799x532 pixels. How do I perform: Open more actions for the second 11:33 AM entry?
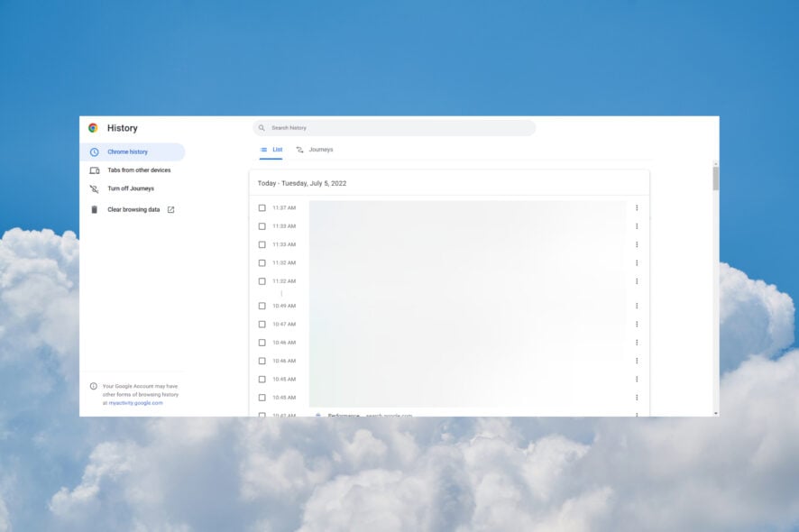pos(637,244)
